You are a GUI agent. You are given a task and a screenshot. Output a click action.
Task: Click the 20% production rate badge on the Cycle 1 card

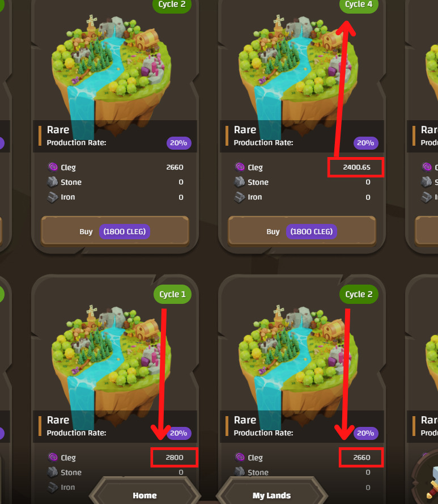[178, 433]
